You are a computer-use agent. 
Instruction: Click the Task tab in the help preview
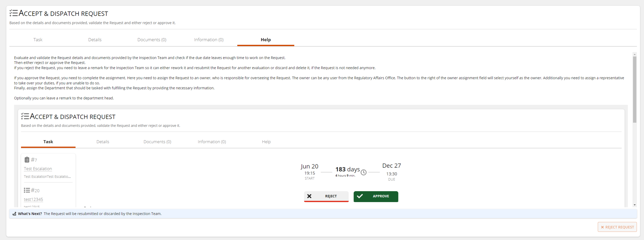(x=48, y=142)
